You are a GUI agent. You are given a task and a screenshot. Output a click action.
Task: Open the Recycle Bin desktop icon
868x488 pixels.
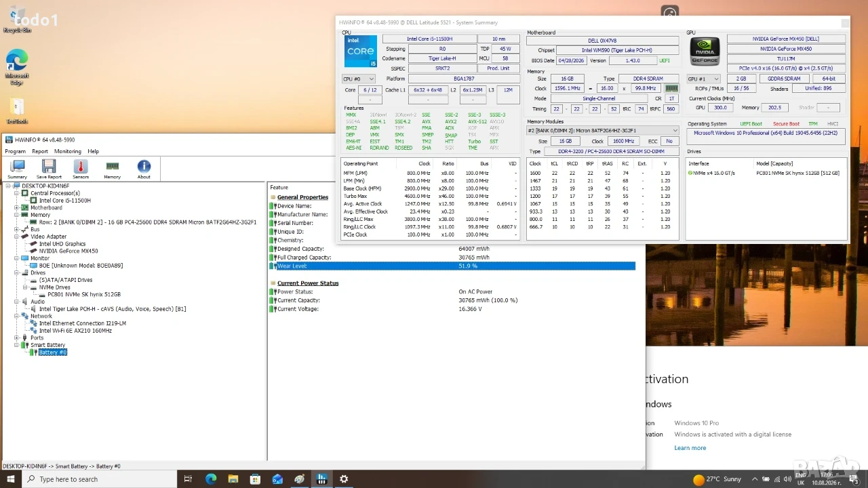[17, 20]
